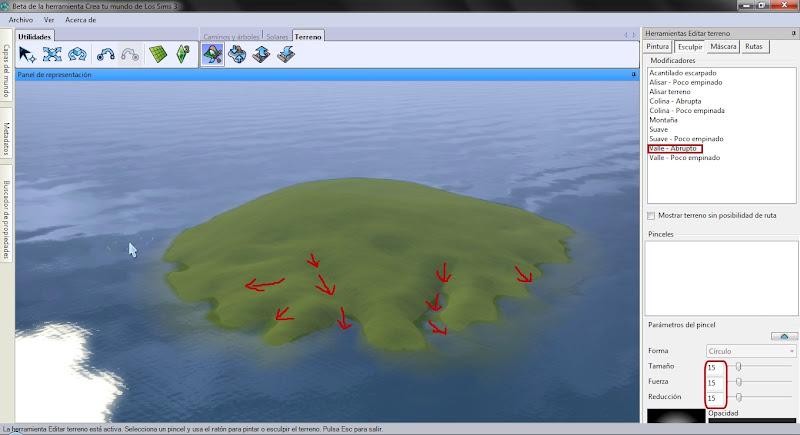This screenshot has width=800, height=435.
Task: Click the Pinceles brush list box
Action: pyautogui.click(x=720, y=278)
